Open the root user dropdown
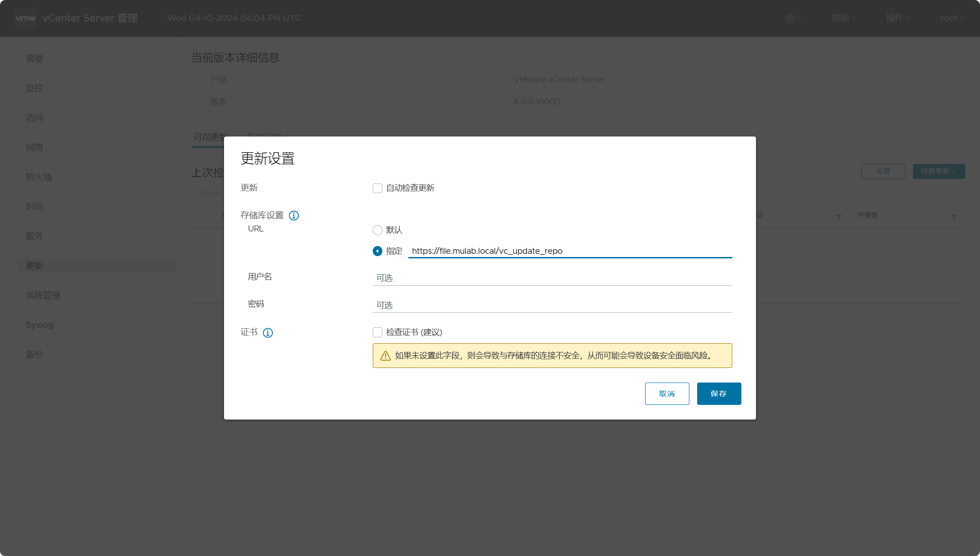 pyautogui.click(x=952, y=18)
